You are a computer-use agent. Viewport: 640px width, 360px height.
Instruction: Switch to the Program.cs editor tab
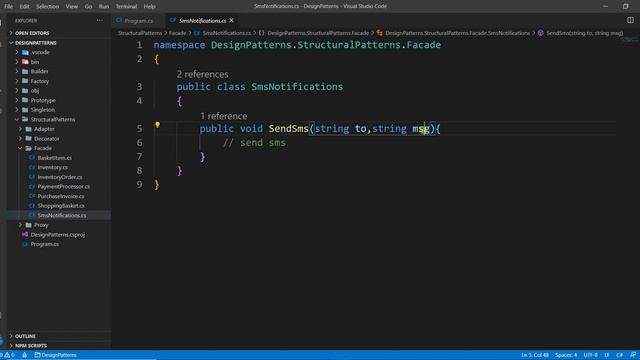tap(138, 20)
